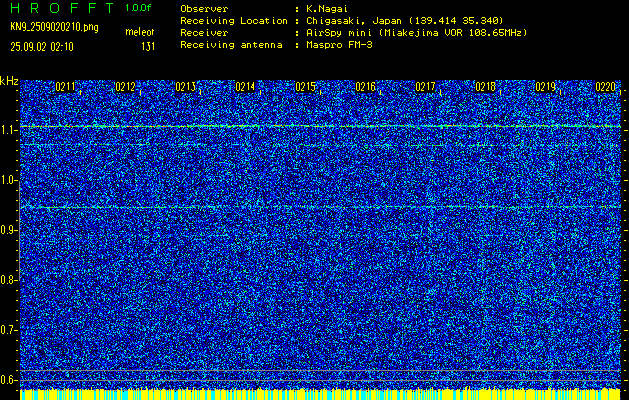Select the AirSpy mini receiver value

click(417, 33)
